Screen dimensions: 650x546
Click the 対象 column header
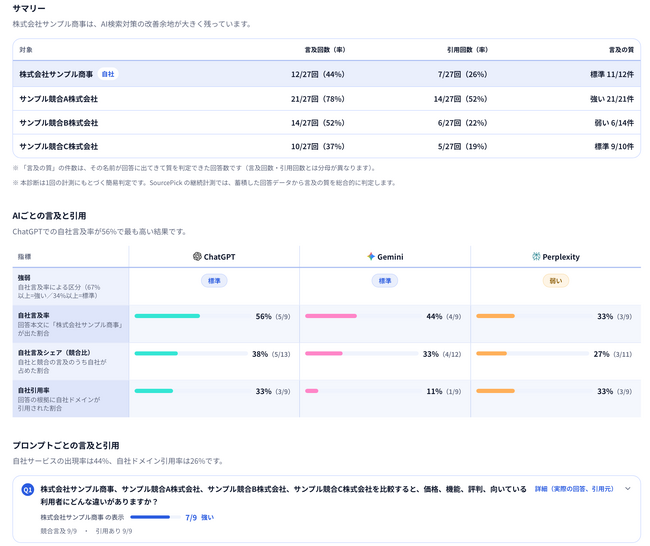pyautogui.click(x=26, y=50)
